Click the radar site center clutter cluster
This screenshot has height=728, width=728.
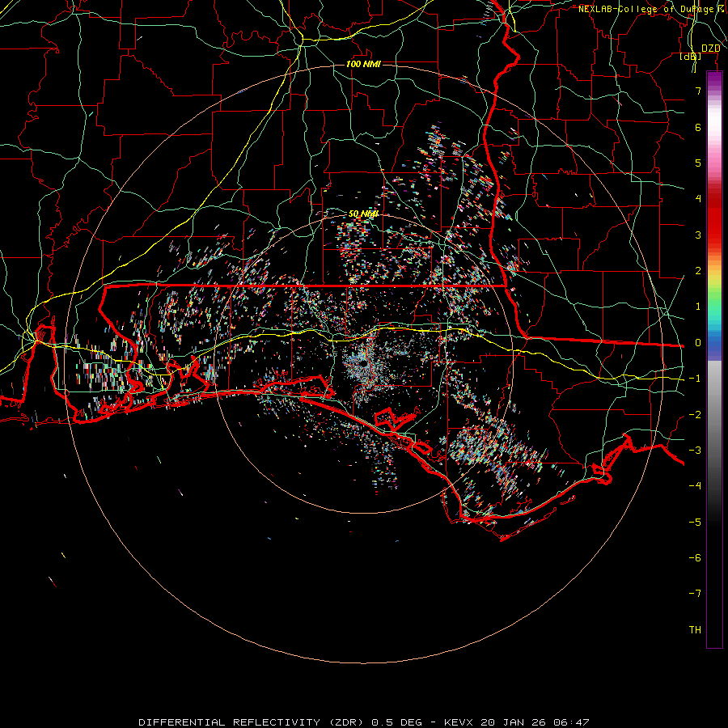tap(363, 365)
